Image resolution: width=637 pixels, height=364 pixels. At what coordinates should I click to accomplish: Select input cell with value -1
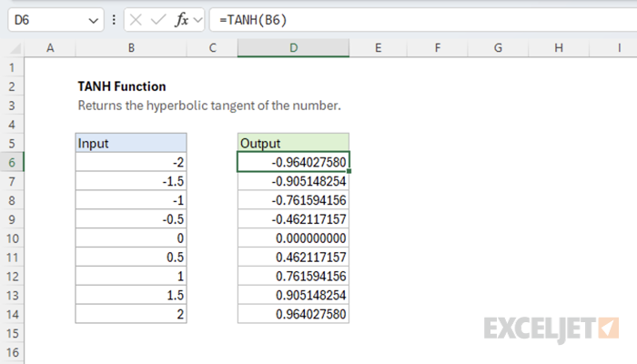[131, 200]
